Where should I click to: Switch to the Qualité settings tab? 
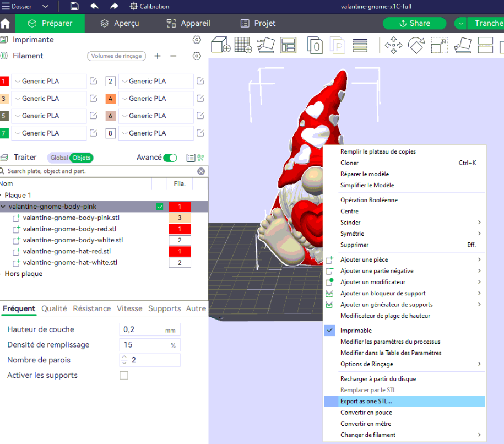click(54, 308)
